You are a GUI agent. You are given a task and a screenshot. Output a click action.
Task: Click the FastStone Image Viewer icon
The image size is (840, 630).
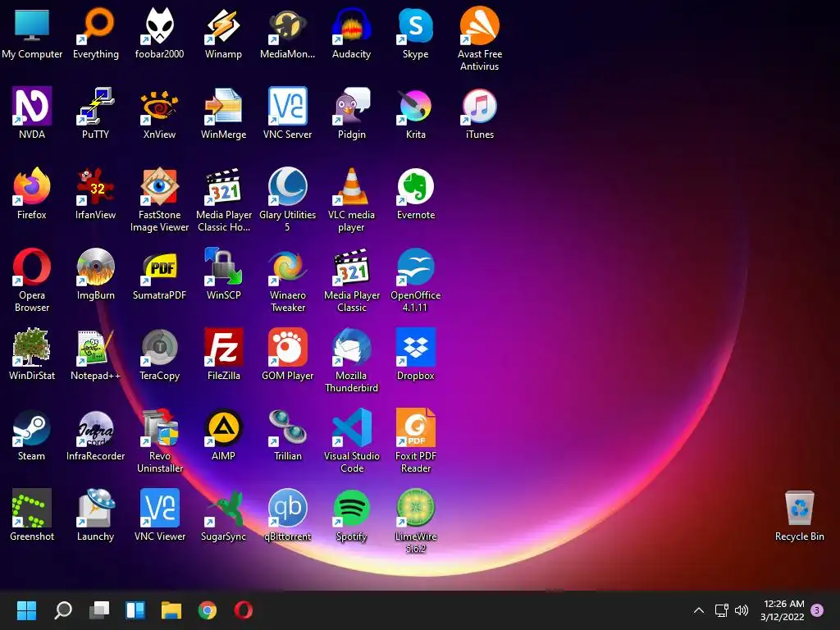[x=160, y=186]
